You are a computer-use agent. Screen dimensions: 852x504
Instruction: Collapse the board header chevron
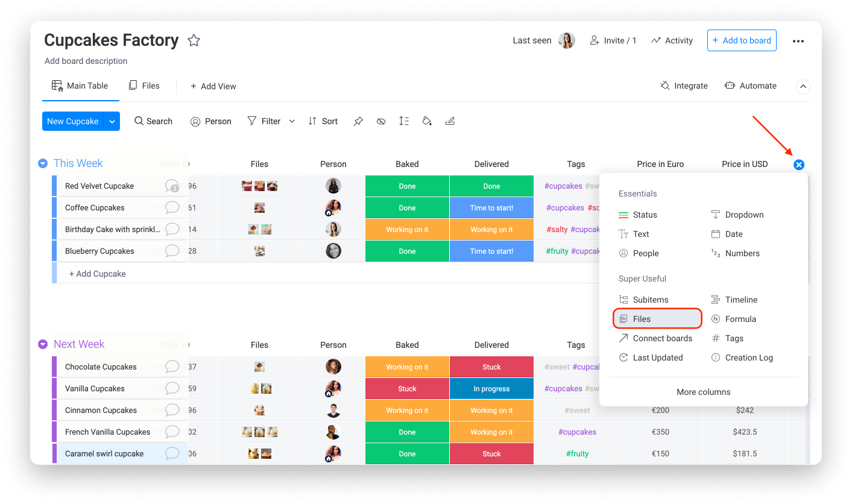tap(803, 86)
